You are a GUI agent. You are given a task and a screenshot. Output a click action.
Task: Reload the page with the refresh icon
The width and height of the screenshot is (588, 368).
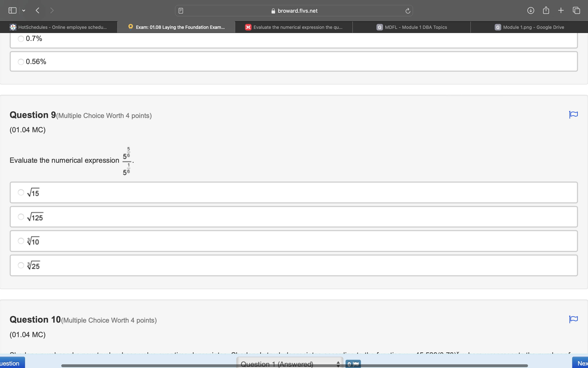pos(408,11)
